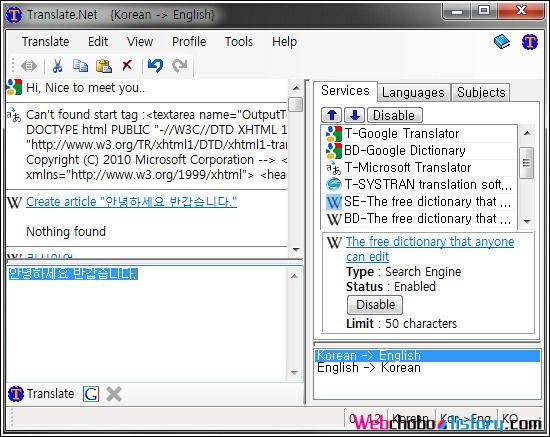Click the services list scroll up arrow
Image resolution: width=550 pixels, height=437 pixels.
[x=526, y=133]
